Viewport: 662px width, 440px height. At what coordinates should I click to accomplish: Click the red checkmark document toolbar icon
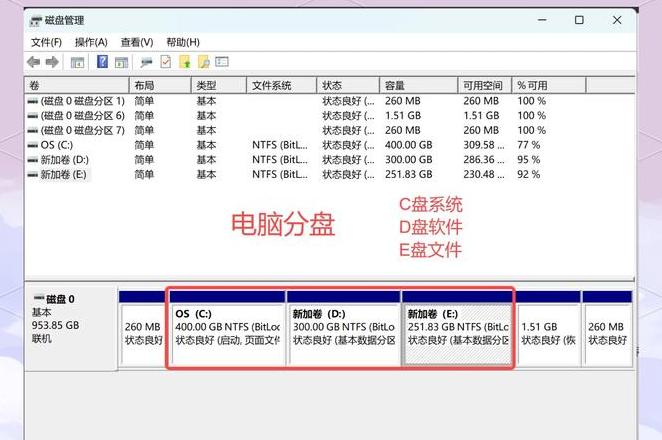166,62
